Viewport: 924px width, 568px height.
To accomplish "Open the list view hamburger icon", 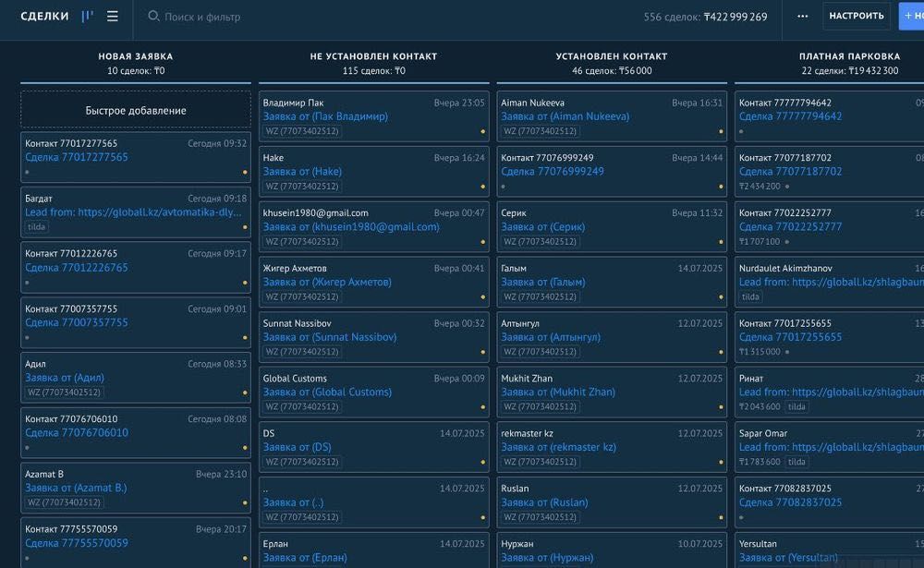I will tap(112, 17).
